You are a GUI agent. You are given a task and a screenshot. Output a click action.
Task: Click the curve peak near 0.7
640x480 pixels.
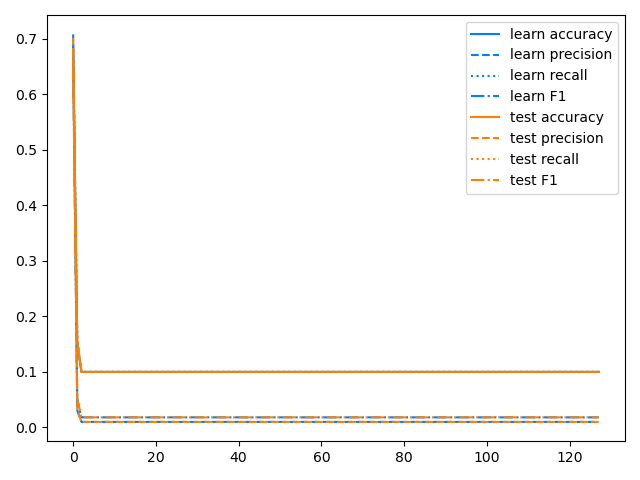coord(73,38)
